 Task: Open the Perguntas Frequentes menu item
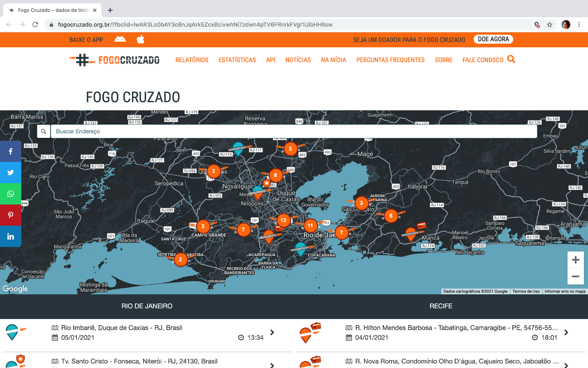click(x=391, y=60)
